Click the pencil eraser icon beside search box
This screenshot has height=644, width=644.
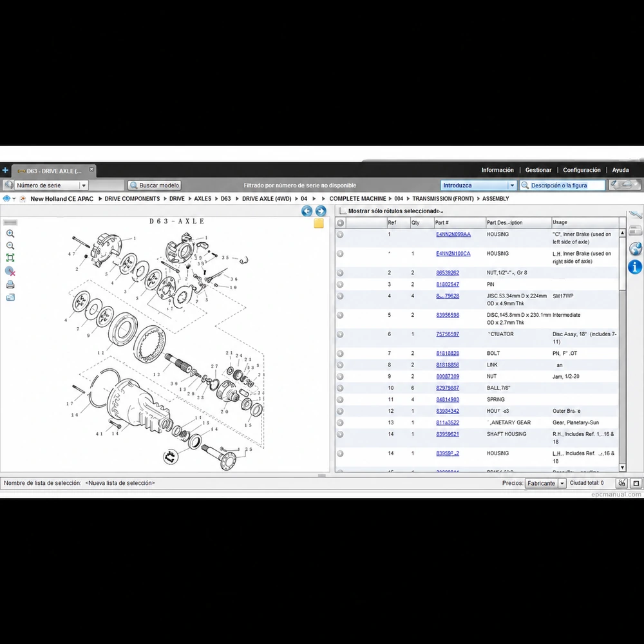(625, 185)
